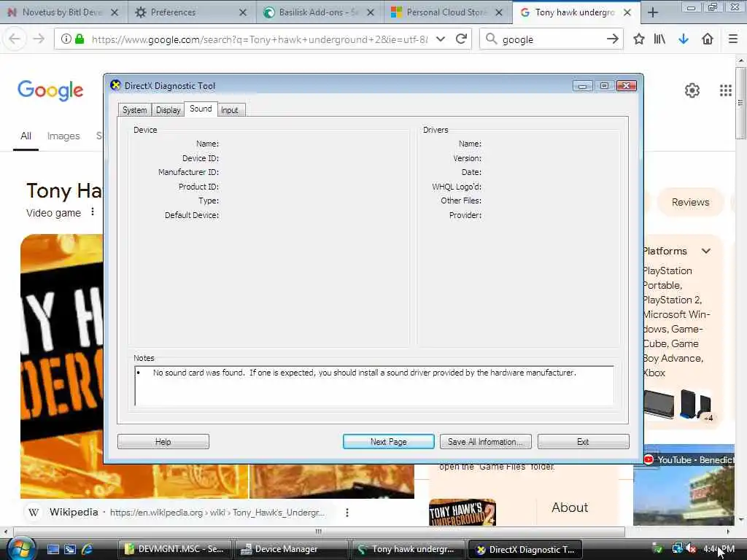Open the Google apps grid

click(726, 90)
